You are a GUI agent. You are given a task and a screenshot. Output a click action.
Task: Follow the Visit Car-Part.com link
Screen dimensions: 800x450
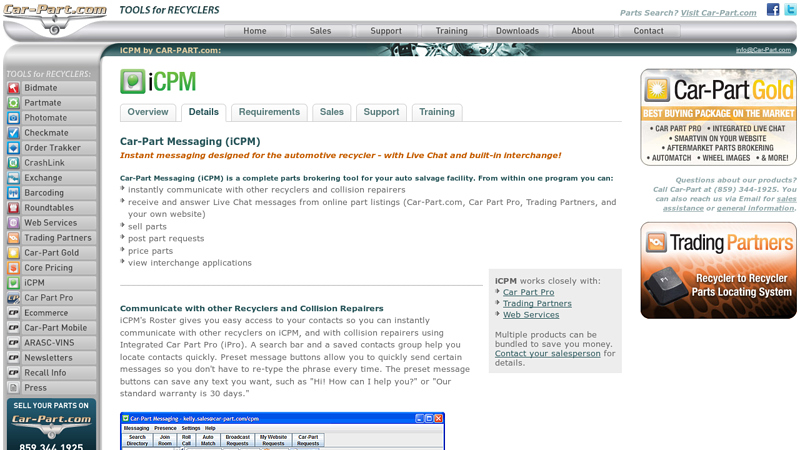point(718,13)
